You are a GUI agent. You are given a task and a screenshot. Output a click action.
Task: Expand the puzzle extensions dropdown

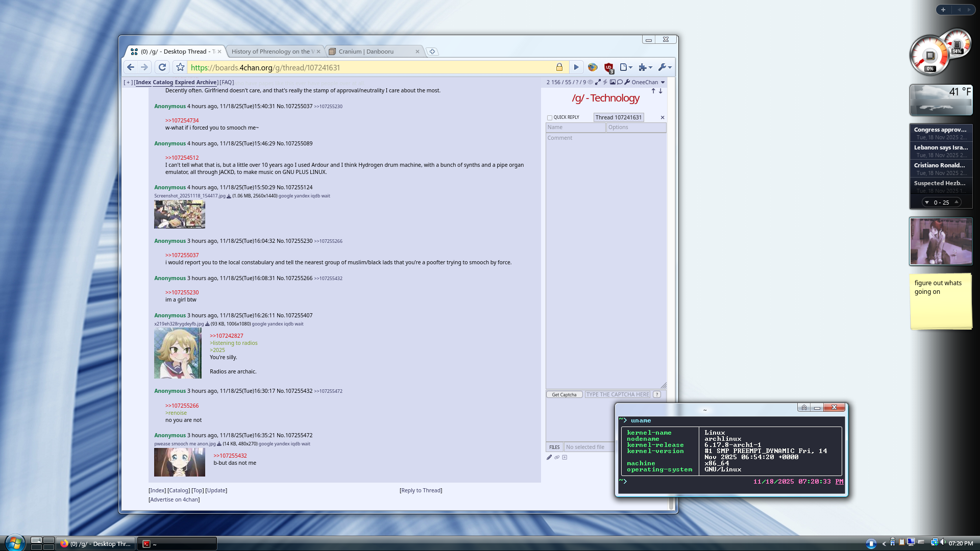(x=645, y=67)
